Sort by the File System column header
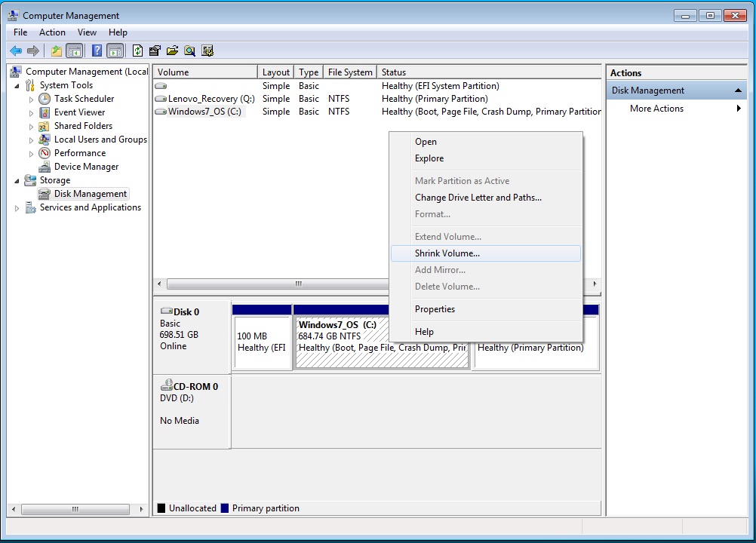756x543 pixels. click(350, 72)
